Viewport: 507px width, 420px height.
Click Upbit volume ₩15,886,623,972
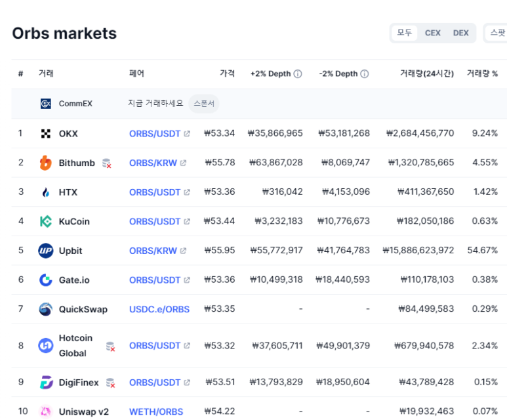click(x=418, y=250)
